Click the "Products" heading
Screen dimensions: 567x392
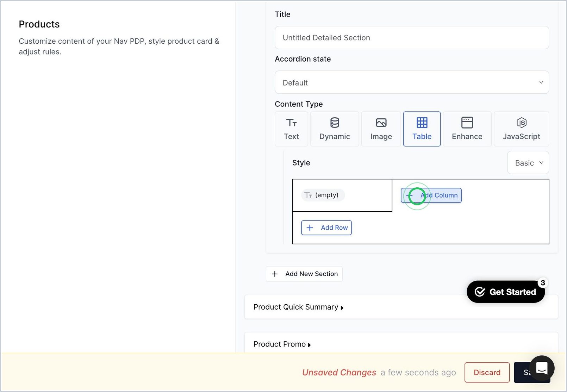tap(39, 24)
